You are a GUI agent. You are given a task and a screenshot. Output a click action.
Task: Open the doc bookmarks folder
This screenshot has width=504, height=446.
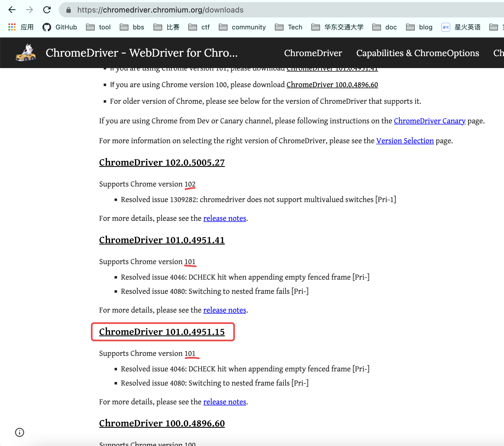tap(384, 27)
